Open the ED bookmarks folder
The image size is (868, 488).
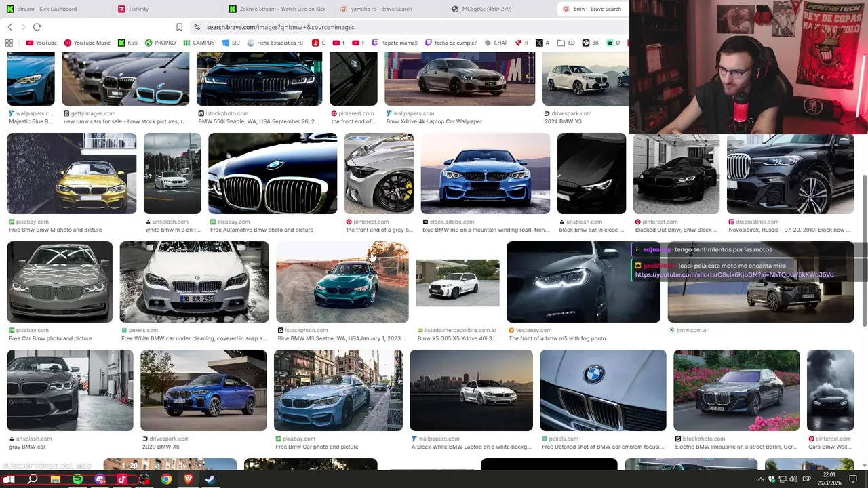click(x=566, y=43)
